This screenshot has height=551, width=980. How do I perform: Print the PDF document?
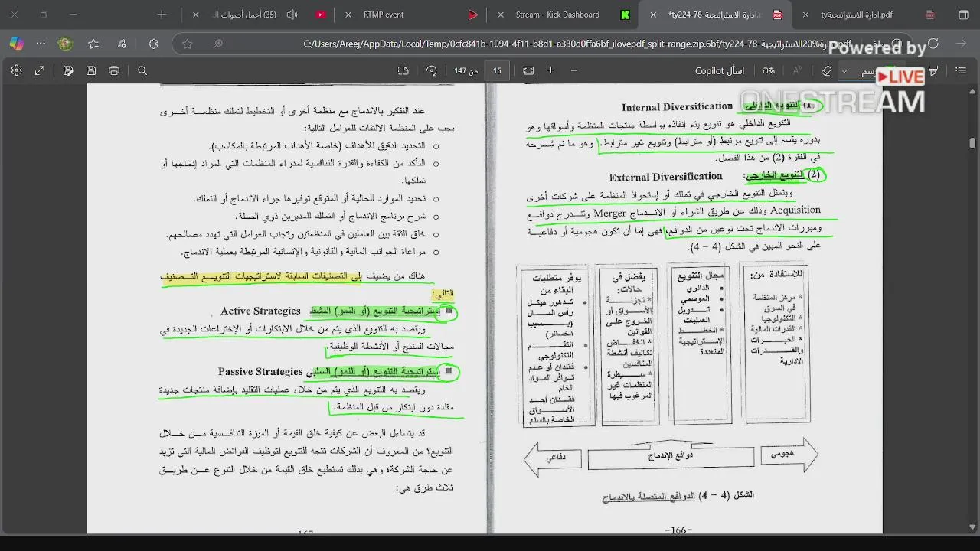coord(114,70)
